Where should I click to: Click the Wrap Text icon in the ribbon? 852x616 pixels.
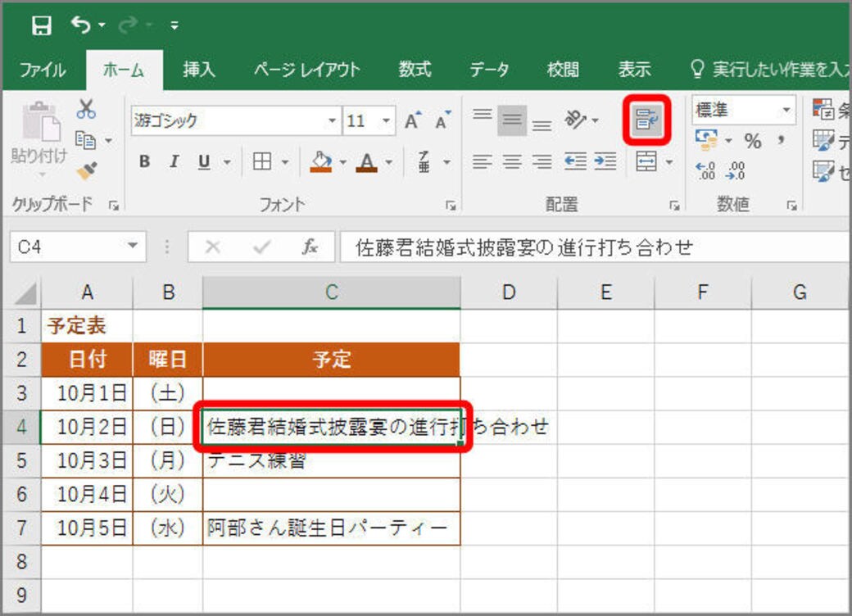tap(646, 120)
